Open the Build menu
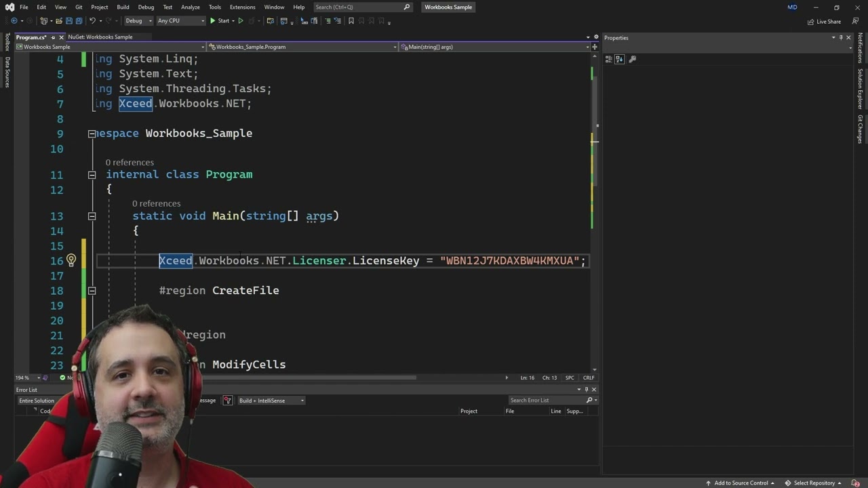 123,7
